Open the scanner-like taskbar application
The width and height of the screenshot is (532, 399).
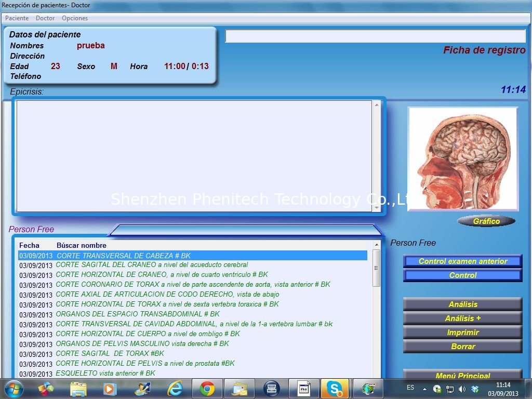(271, 389)
